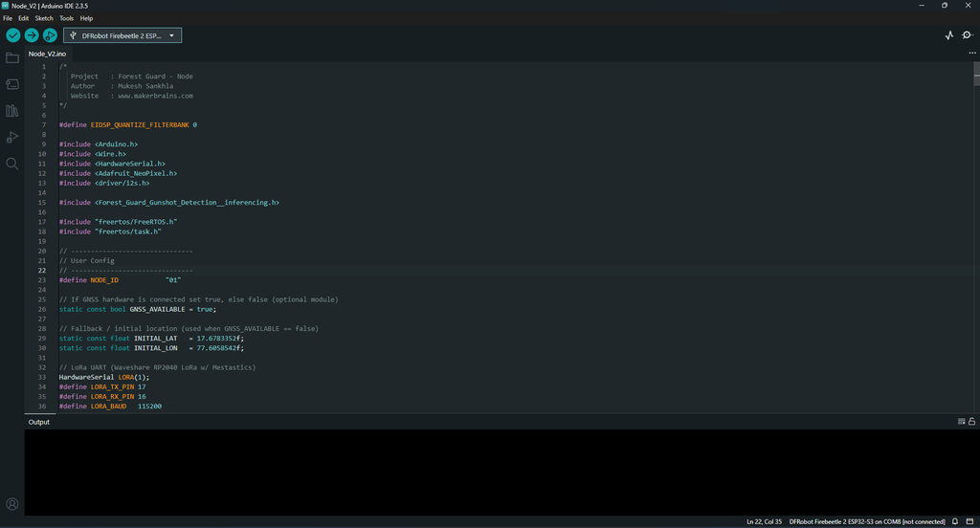Open the Boards Manager sidebar icon
The width and height of the screenshot is (980, 528).
(x=11, y=84)
